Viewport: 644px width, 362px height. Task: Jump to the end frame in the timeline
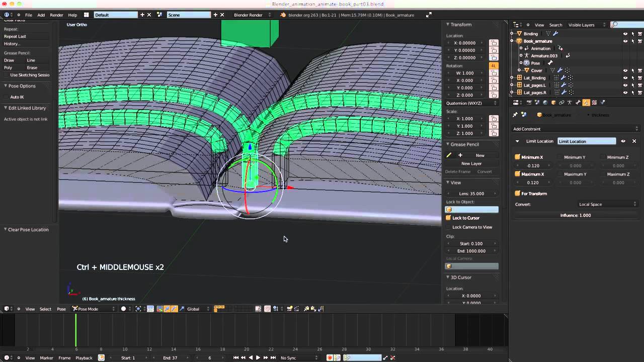point(273,358)
